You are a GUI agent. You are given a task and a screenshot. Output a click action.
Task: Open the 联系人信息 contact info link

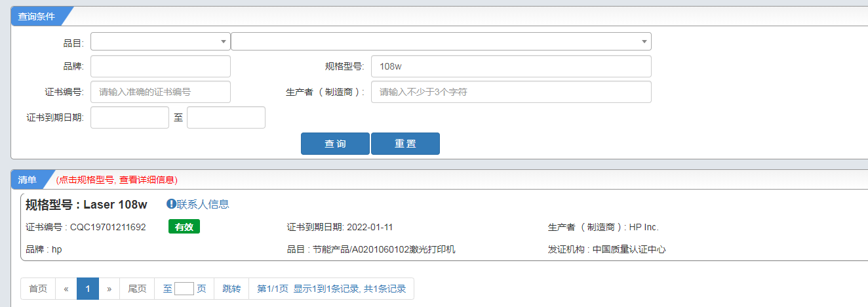(203, 204)
